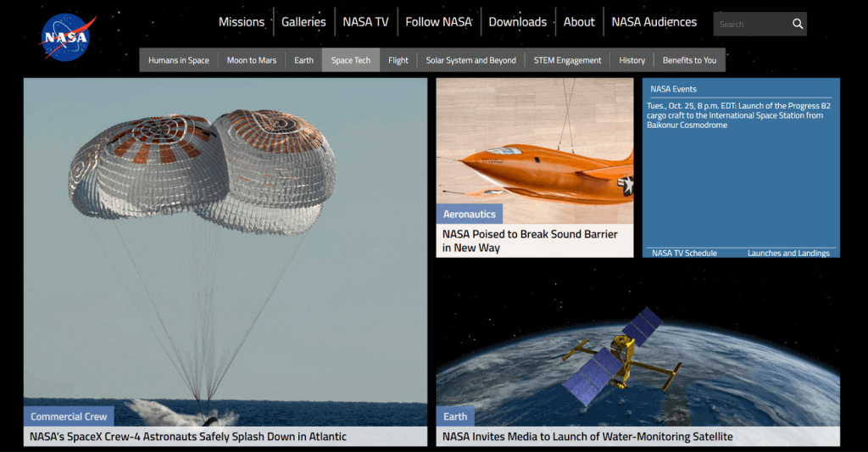Open the STEM Engagement tab
Screen dimensions: 868x452
[x=567, y=60]
